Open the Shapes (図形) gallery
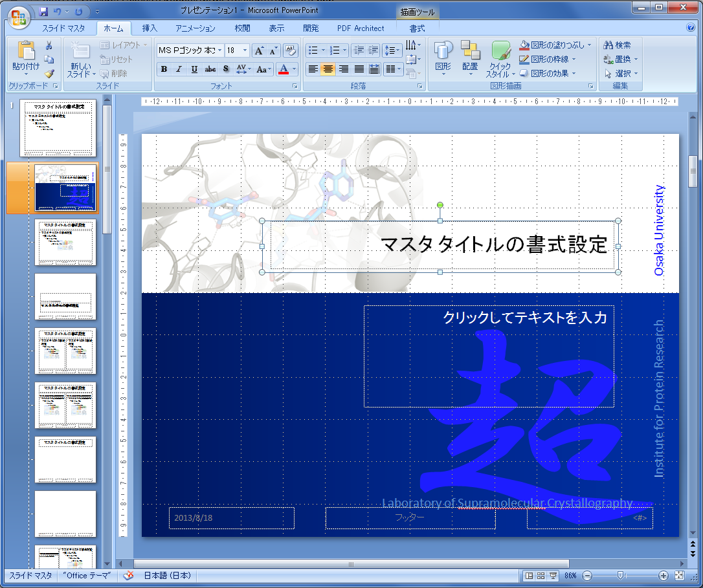Viewport: 703px width, 588px height. coord(443,58)
